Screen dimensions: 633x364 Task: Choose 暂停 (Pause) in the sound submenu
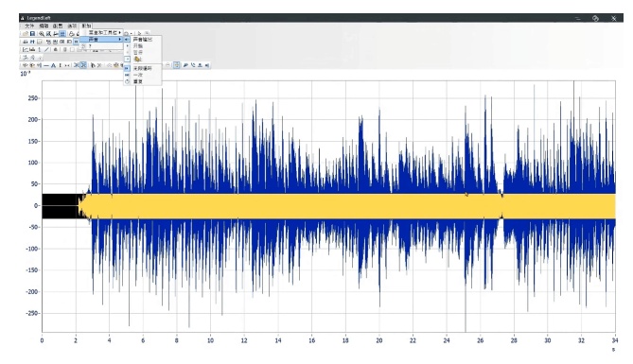point(143,52)
